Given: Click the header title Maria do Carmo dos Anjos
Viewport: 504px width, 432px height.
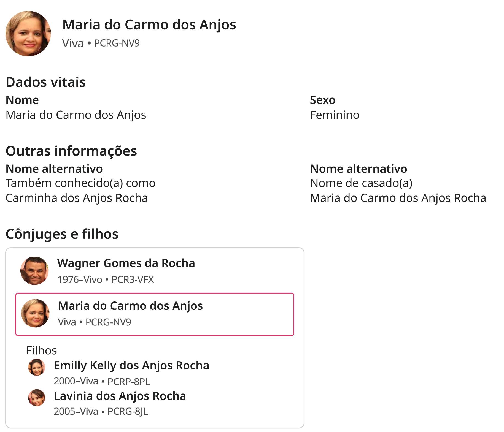Looking at the screenshot, I should (x=149, y=25).
